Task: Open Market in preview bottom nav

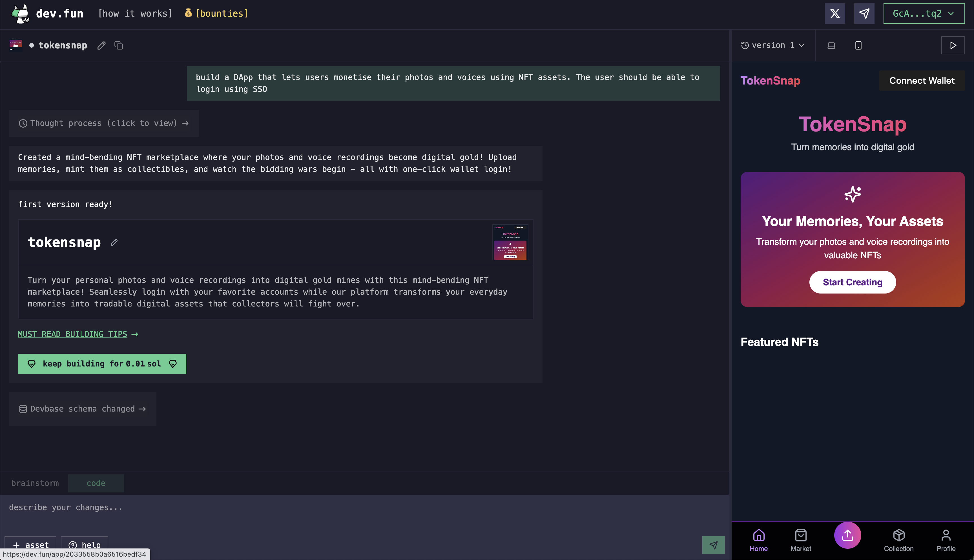Action: point(800,540)
